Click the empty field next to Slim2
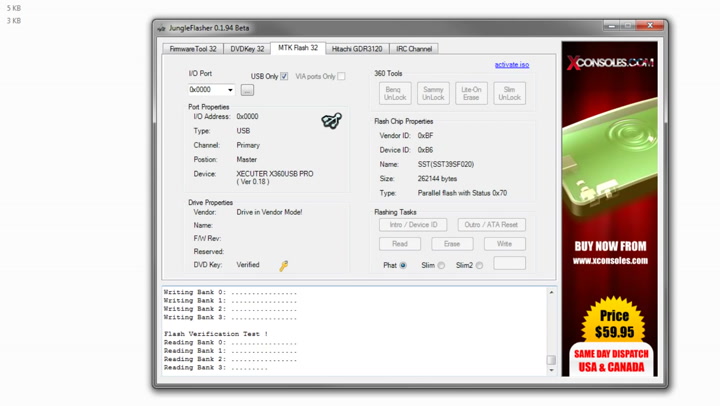This screenshot has width=720, height=406. 509,264
